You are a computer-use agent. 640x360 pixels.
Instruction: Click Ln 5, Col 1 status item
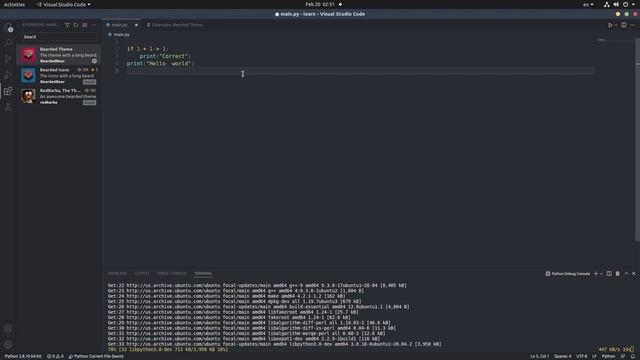(x=540, y=356)
